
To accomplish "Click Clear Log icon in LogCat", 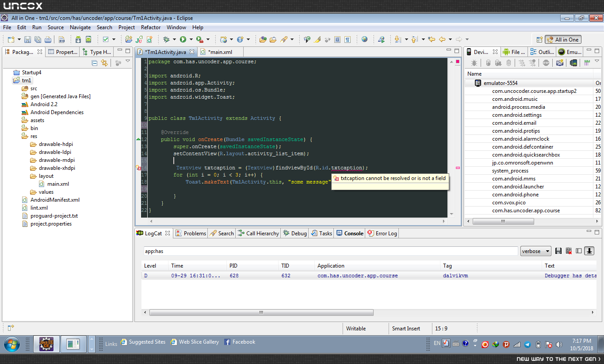I will [569, 251].
